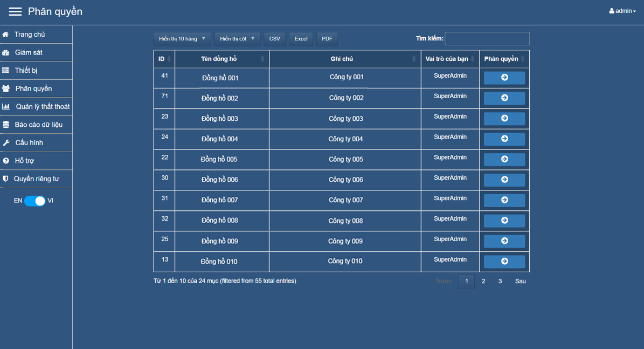Click the PDF export button
The image size is (644, 349).
point(327,39)
